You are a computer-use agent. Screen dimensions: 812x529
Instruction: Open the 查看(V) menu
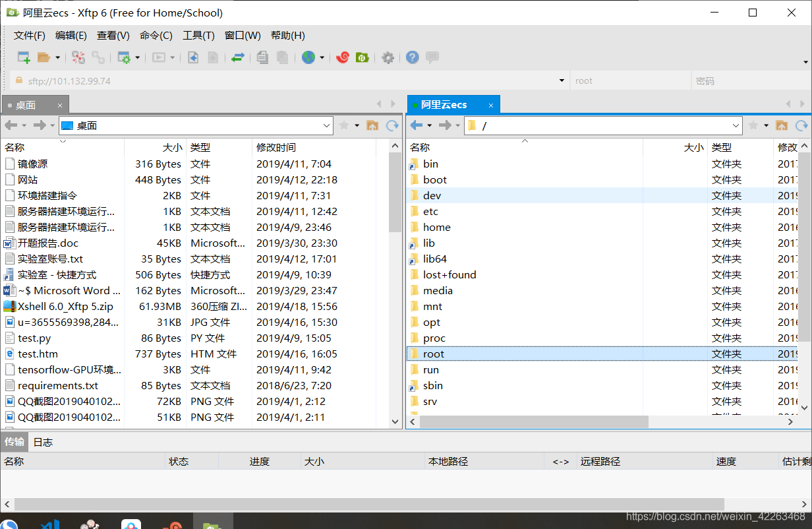pyautogui.click(x=113, y=36)
